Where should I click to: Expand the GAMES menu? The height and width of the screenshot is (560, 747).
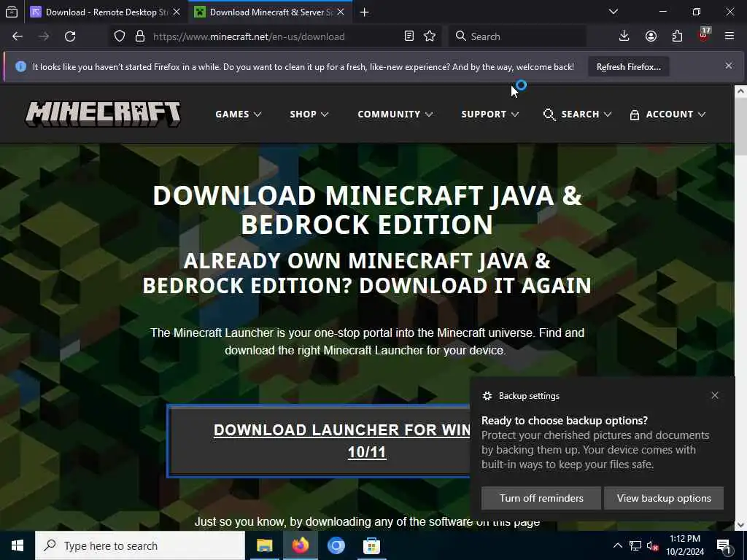tap(239, 114)
